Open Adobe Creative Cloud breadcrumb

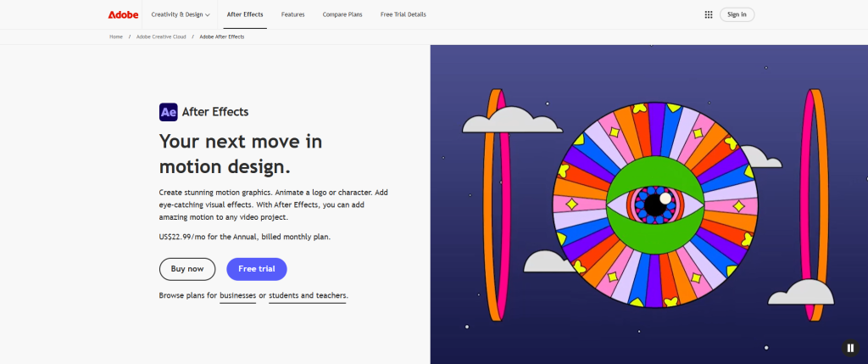point(161,36)
